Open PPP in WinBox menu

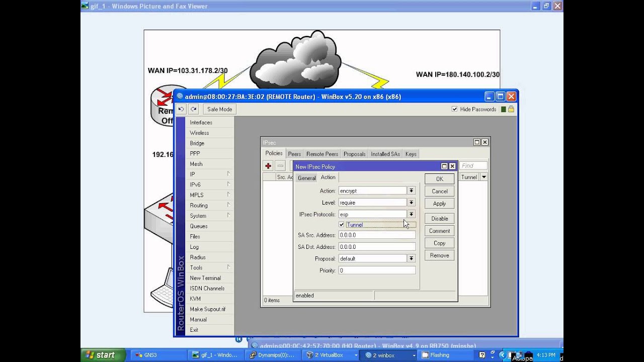[x=210, y=153]
